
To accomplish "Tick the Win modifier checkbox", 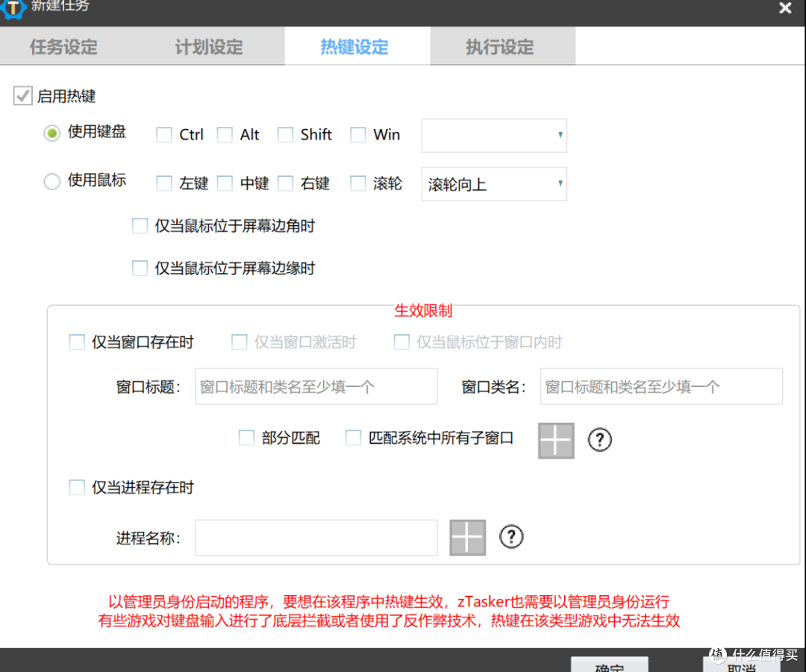I will 357,134.
